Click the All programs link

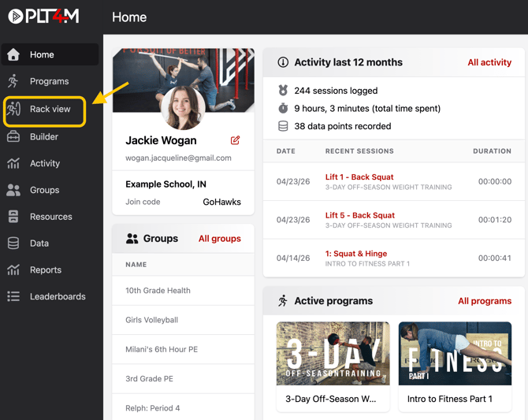point(485,301)
